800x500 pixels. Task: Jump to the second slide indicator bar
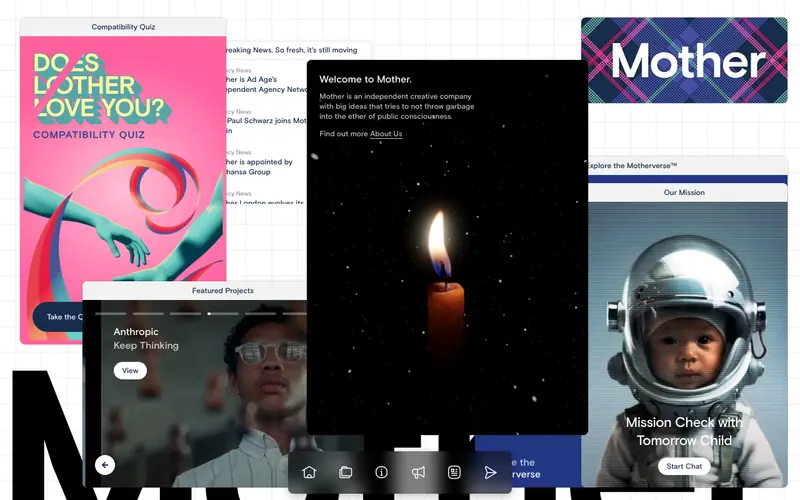click(x=148, y=314)
